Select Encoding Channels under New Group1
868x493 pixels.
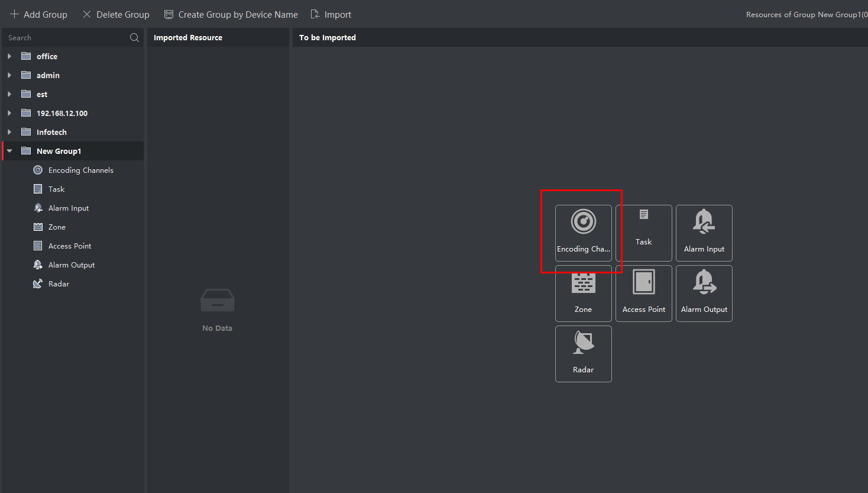tap(80, 170)
